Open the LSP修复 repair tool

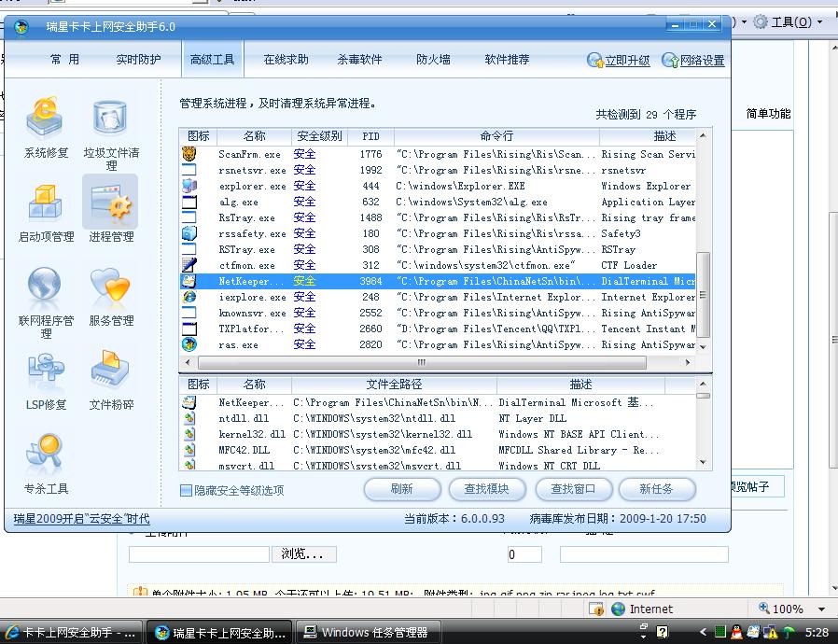coord(46,369)
